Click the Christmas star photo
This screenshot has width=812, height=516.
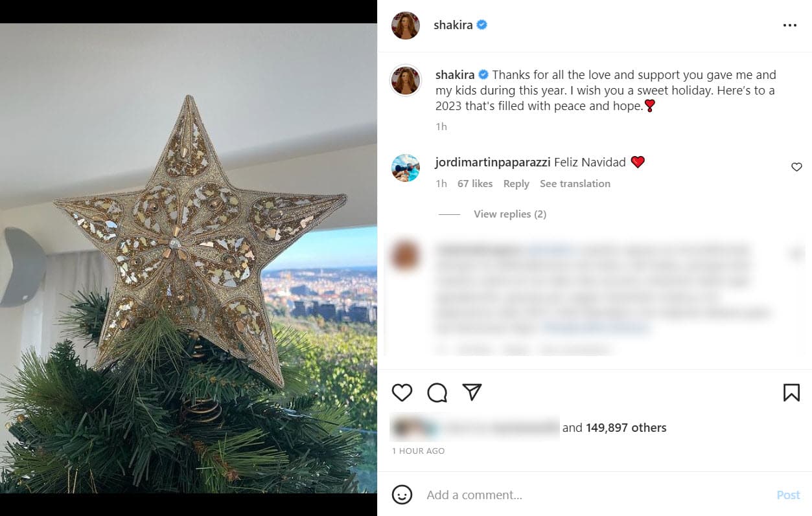click(188, 259)
